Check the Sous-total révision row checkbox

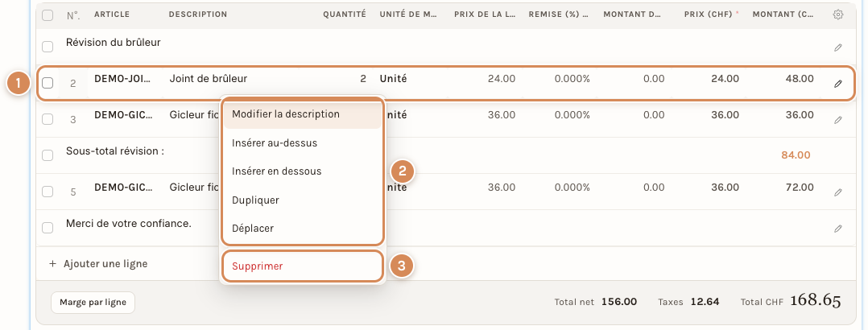coord(48,155)
